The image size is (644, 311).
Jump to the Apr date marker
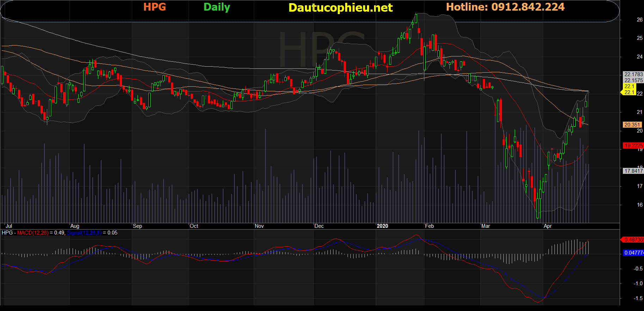click(x=547, y=226)
